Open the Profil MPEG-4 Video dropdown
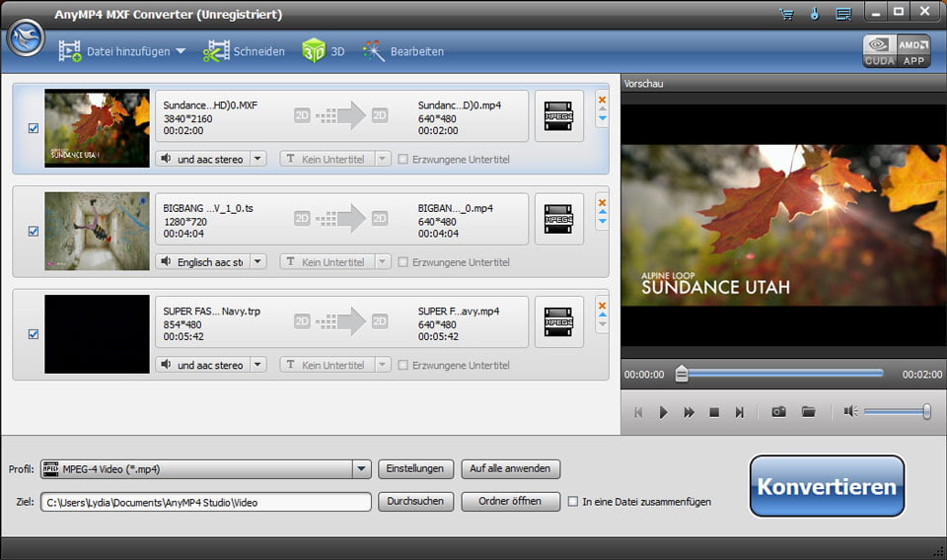Image resolution: width=947 pixels, height=560 pixels. [361, 469]
